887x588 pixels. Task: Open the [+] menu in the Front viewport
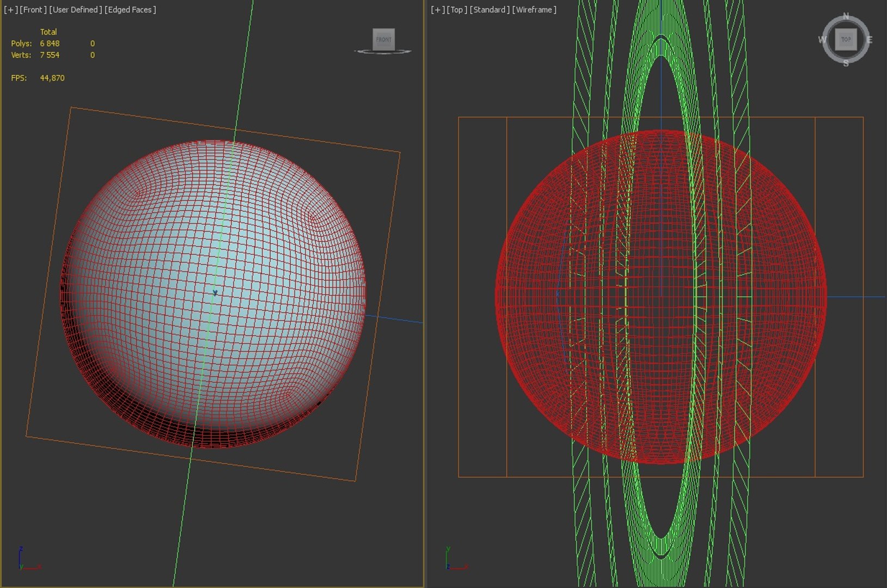coord(10,10)
